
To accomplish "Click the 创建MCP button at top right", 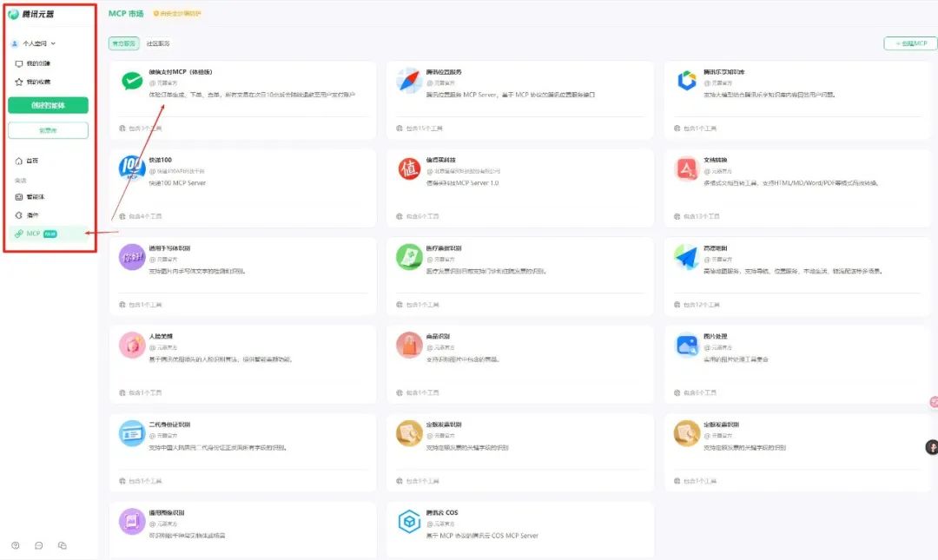I will (x=910, y=43).
